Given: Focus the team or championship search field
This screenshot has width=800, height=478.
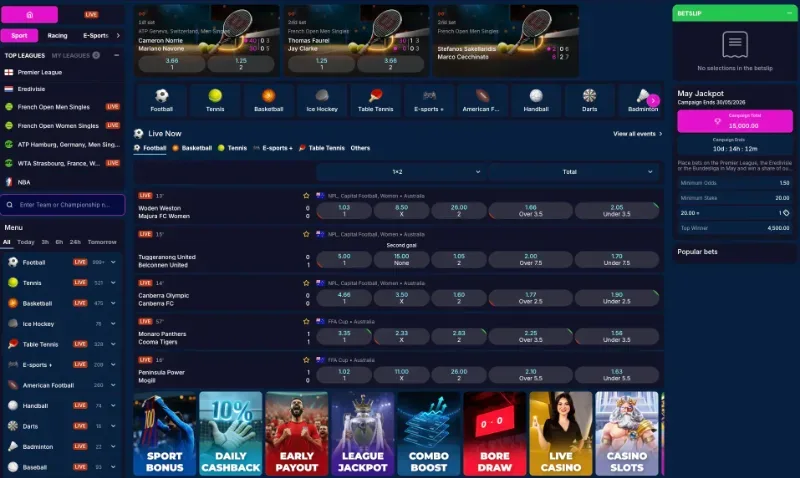Looking at the screenshot, I should (x=63, y=205).
